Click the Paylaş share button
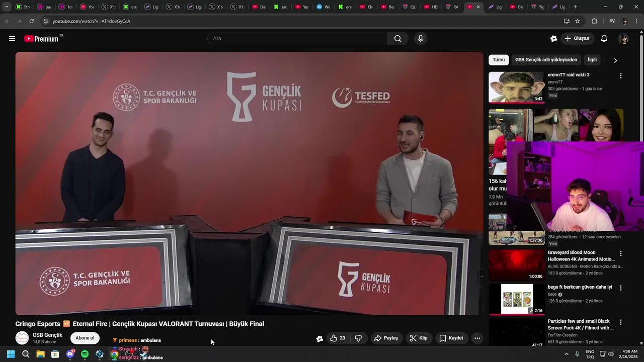 coord(386,338)
